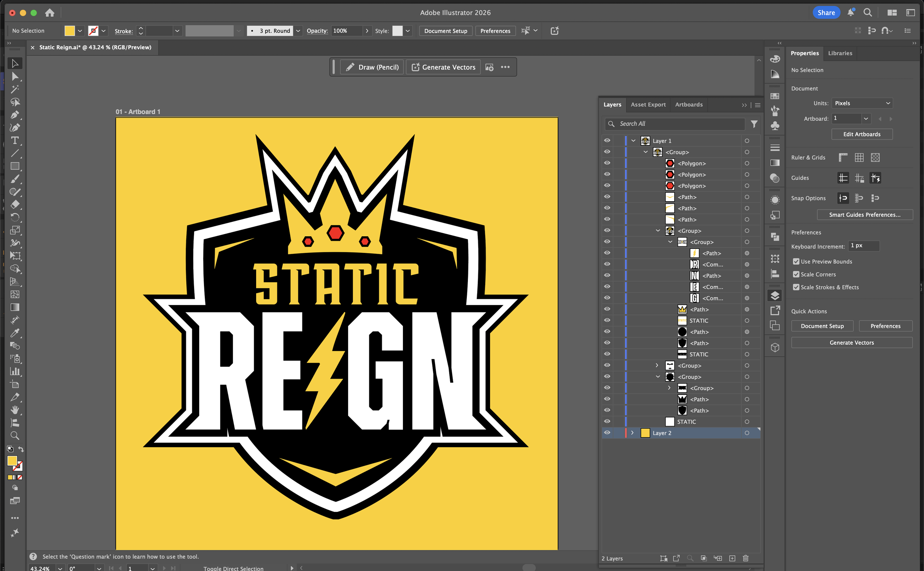Image resolution: width=924 pixels, height=571 pixels.
Task: Open the Artboard number dropdown
Action: [866, 119]
